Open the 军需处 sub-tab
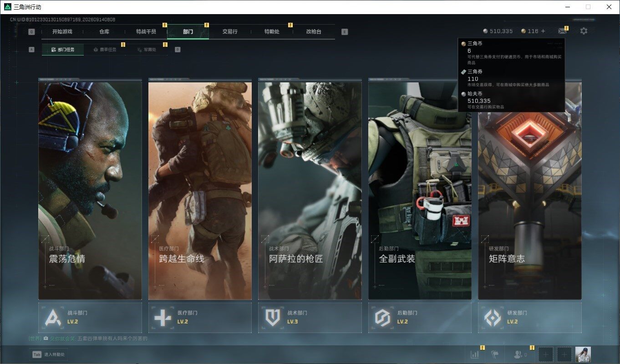 (x=147, y=50)
